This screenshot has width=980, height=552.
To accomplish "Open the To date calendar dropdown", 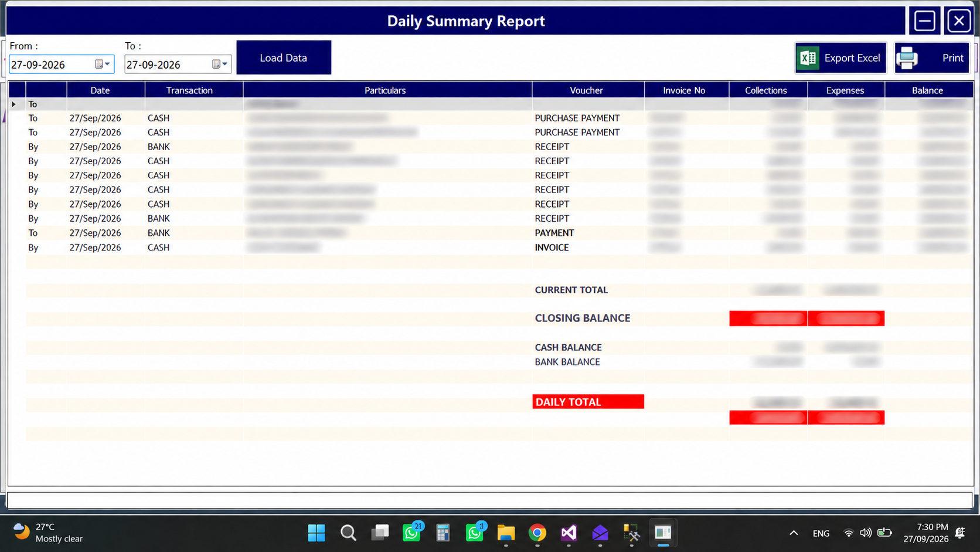I will point(220,64).
